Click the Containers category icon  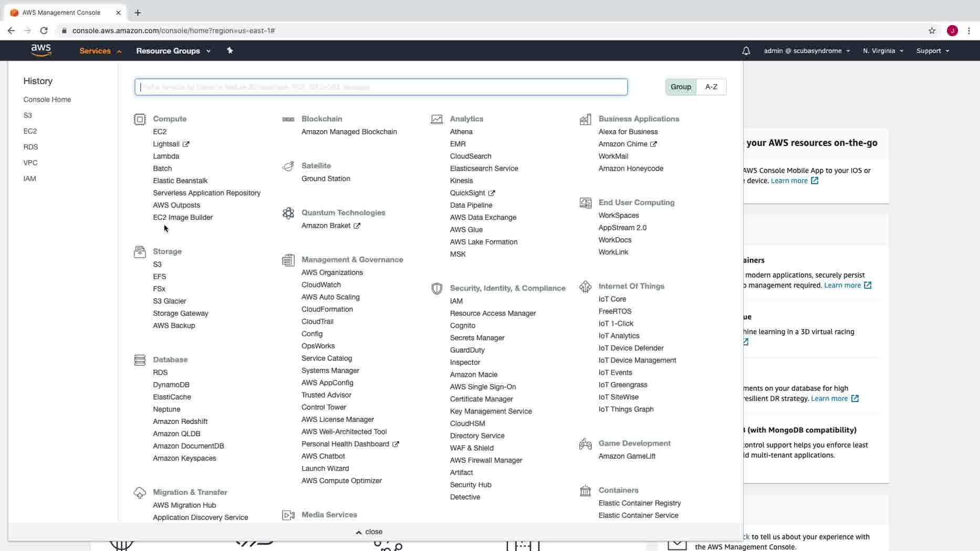(x=586, y=491)
